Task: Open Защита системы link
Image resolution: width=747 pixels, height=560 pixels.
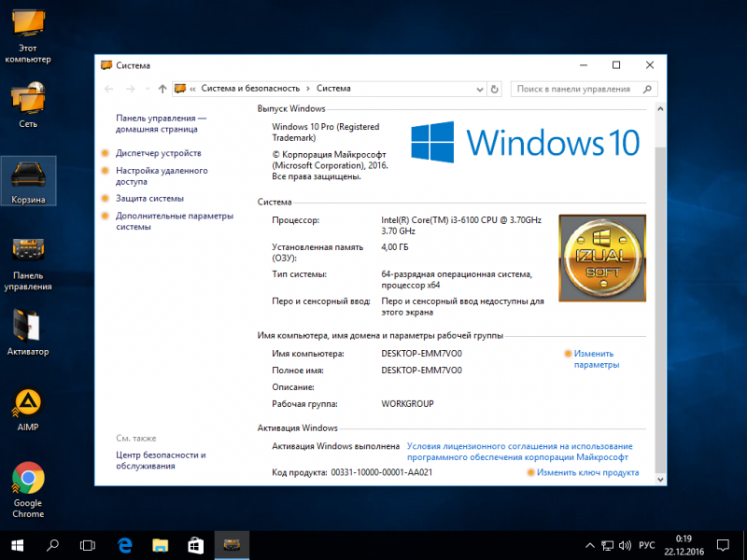Action: (150, 199)
